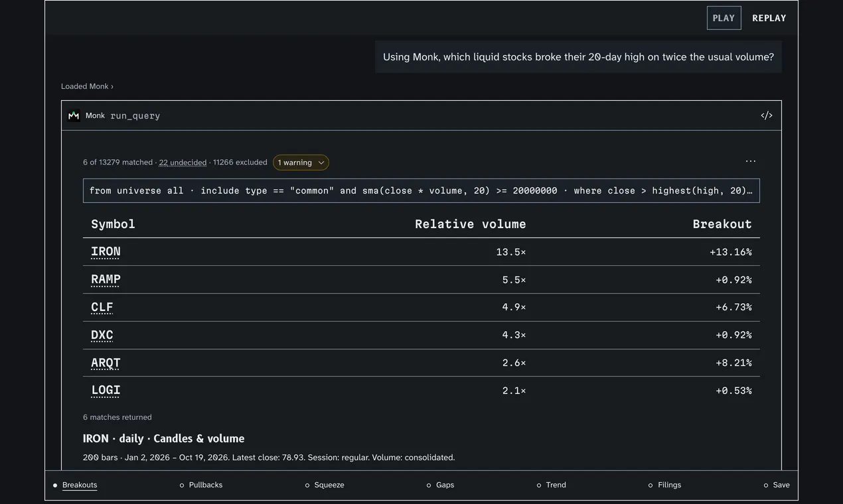Image resolution: width=843 pixels, height=504 pixels.
Task: Click the 13.5× relative volume value
Action: point(511,252)
